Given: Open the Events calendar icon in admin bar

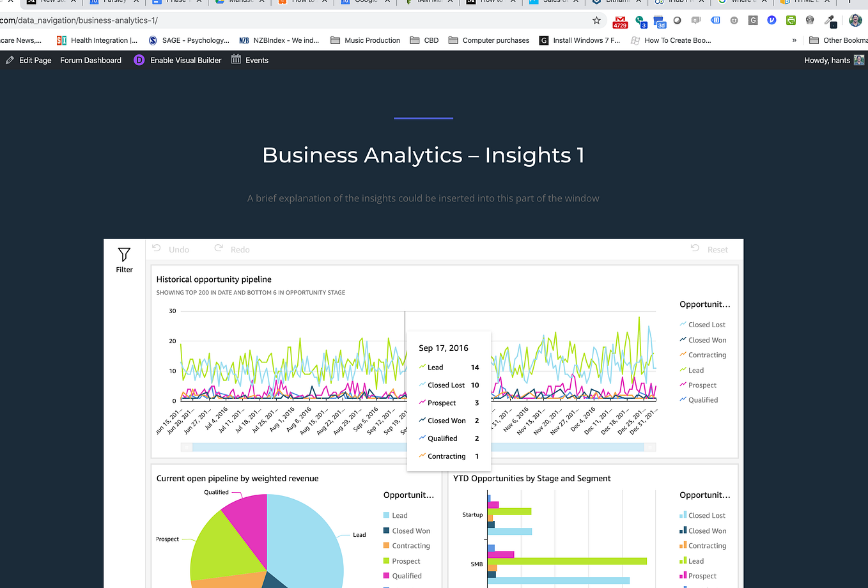Looking at the screenshot, I should [x=235, y=59].
